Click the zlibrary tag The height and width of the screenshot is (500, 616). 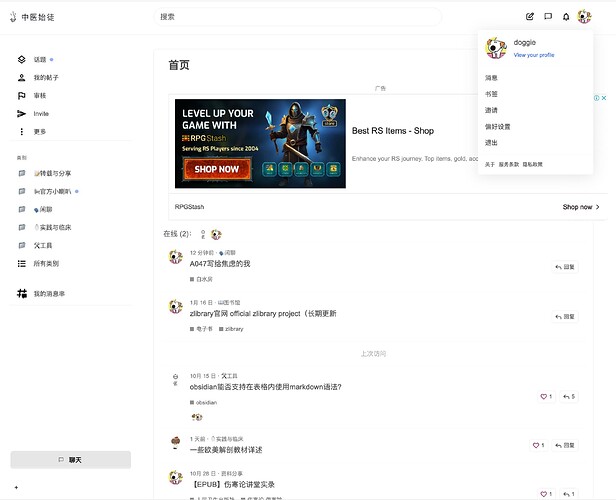click(231, 329)
